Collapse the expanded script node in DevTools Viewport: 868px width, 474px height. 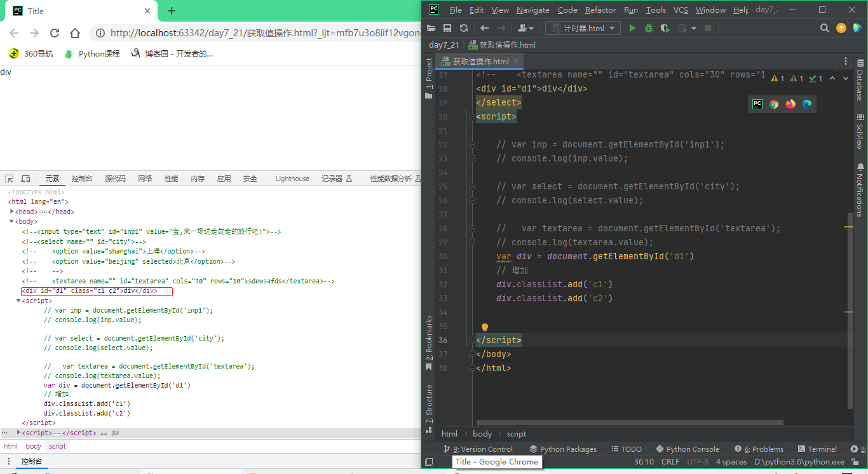point(19,301)
